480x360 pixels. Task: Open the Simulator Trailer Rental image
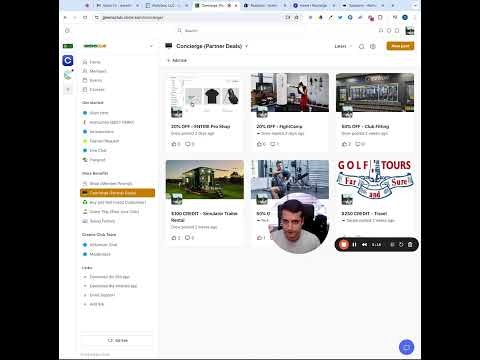(x=205, y=179)
